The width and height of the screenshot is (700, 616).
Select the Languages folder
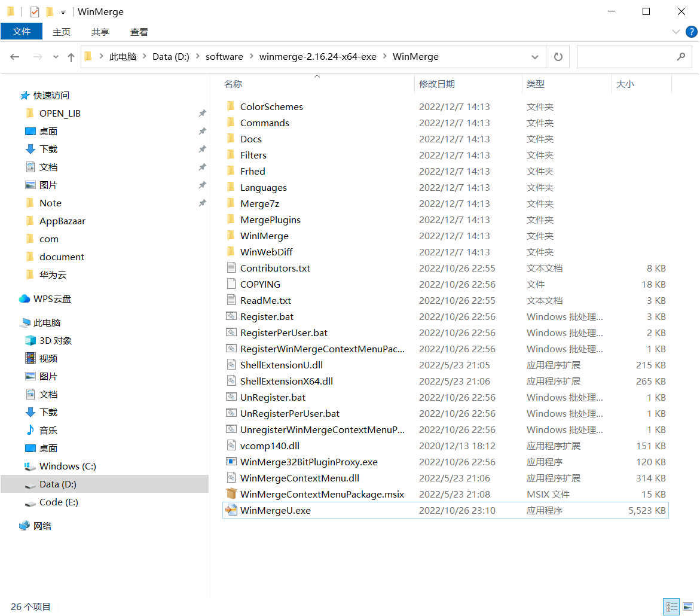point(264,188)
